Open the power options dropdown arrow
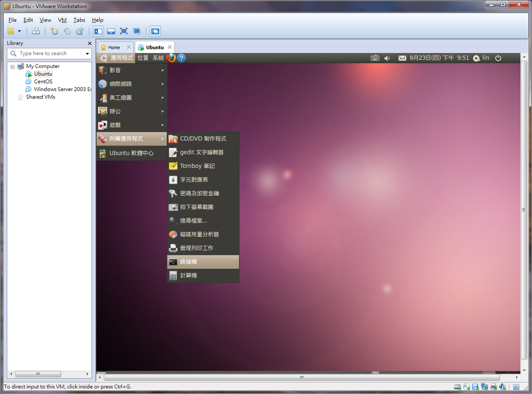Screen dimensions: 532x394 pos(19,31)
